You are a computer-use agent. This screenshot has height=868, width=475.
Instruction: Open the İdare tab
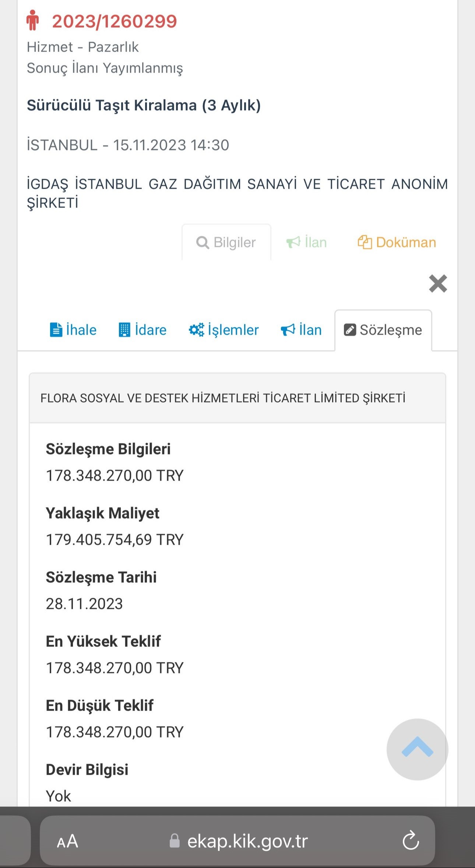151,330
